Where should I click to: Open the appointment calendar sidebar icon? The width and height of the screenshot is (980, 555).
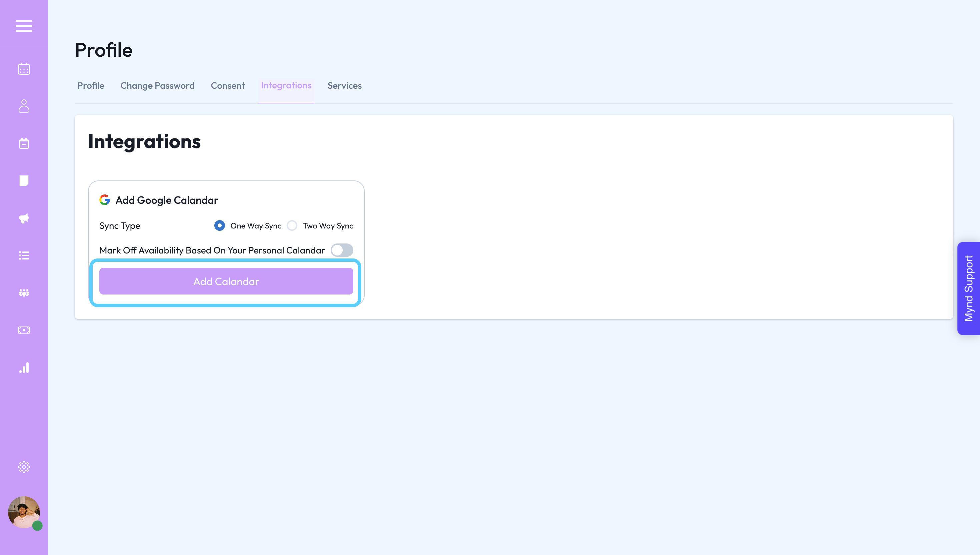coord(24,143)
